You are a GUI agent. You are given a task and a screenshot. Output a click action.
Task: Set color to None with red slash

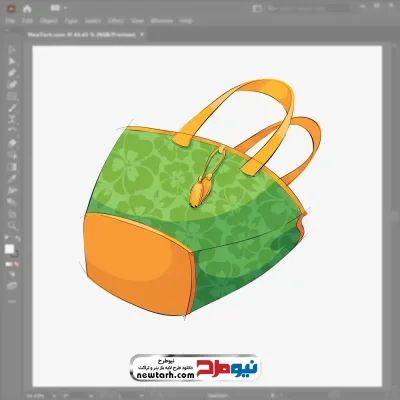(x=16, y=264)
